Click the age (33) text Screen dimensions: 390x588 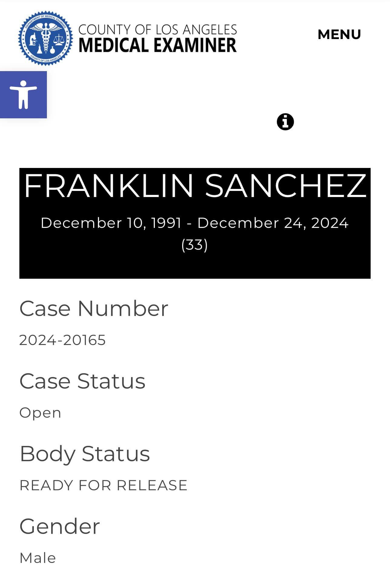[x=195, y=245]
